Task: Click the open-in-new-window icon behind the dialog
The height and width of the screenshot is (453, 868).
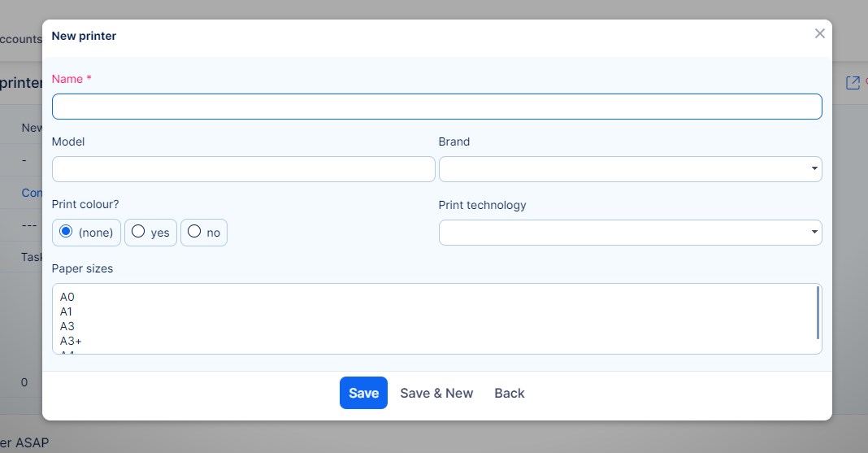Action: point(853,83)
